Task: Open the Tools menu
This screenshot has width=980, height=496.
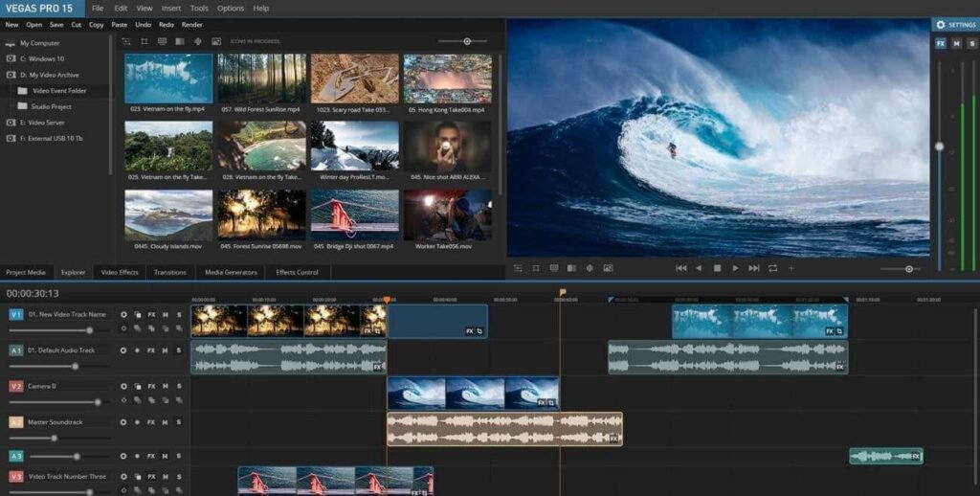Action: (x=199, y=8)
